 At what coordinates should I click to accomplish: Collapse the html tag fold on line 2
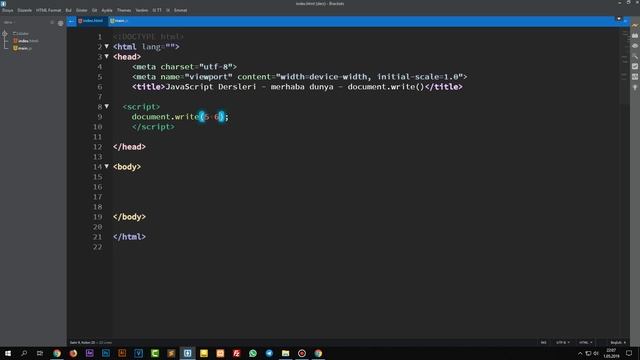pyautogui.click(x=107, y=47)
